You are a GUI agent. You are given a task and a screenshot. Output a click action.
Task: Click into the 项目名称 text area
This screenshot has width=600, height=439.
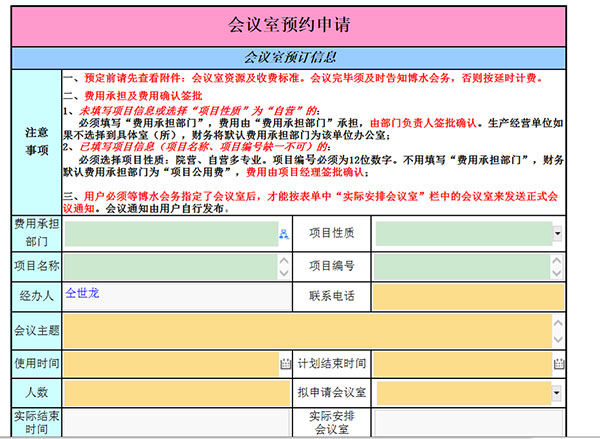pyautogui.click(x=171, y=267)
